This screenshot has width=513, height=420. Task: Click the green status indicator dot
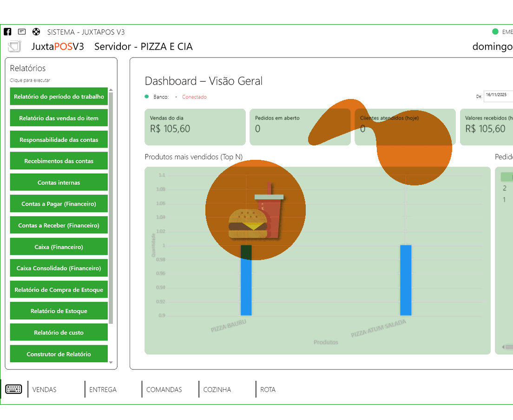[495, 32]
